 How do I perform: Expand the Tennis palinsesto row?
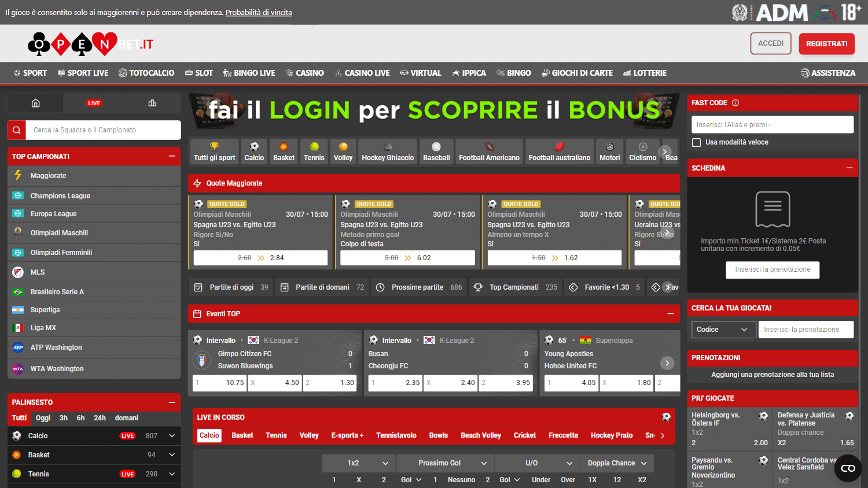172,474
